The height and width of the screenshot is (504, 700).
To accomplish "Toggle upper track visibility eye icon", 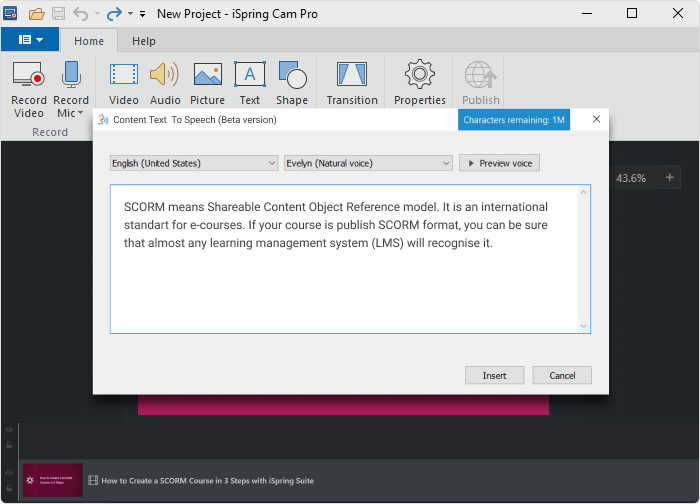I will [x=9, y=429].
